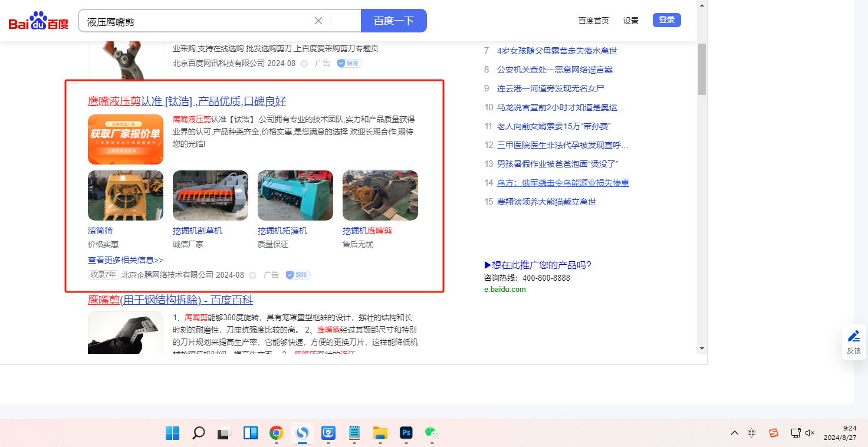
Task: Open File Explorer from the taskbar
Action: coord(380,433)
